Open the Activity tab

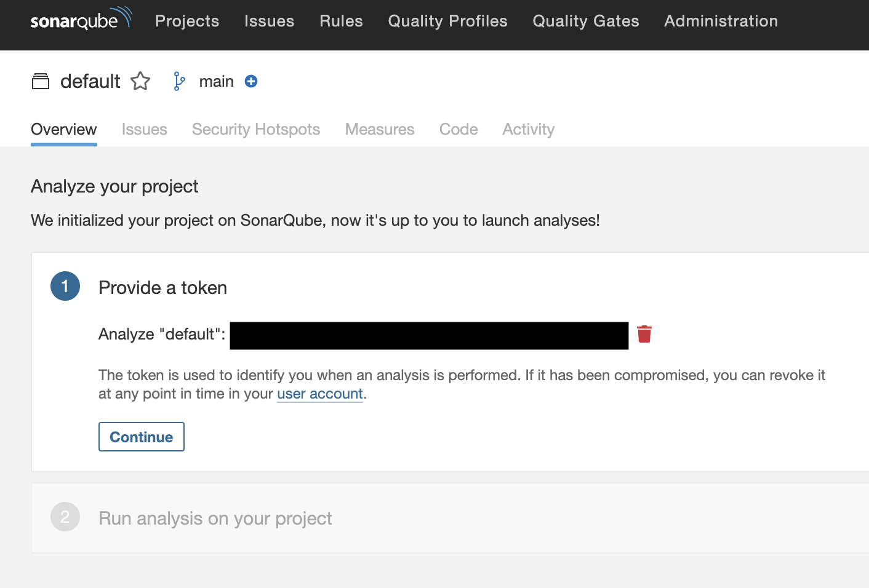(528, 129)
